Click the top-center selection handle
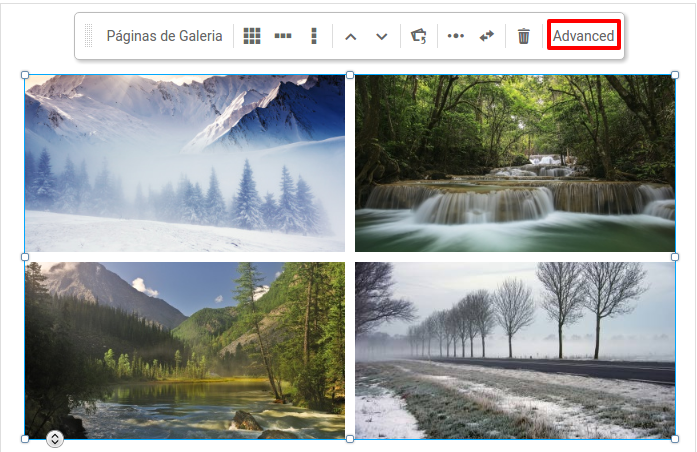This screenshot has width=697, height=452. coord(350,75)
